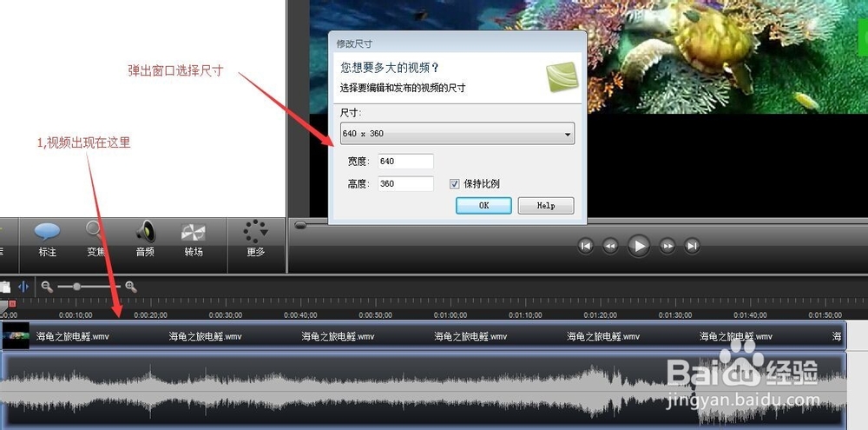This screenshot has width=868, height=430.
Task: Open the 变焦 zoom-n-pan tab
Action: click(96, 240)
